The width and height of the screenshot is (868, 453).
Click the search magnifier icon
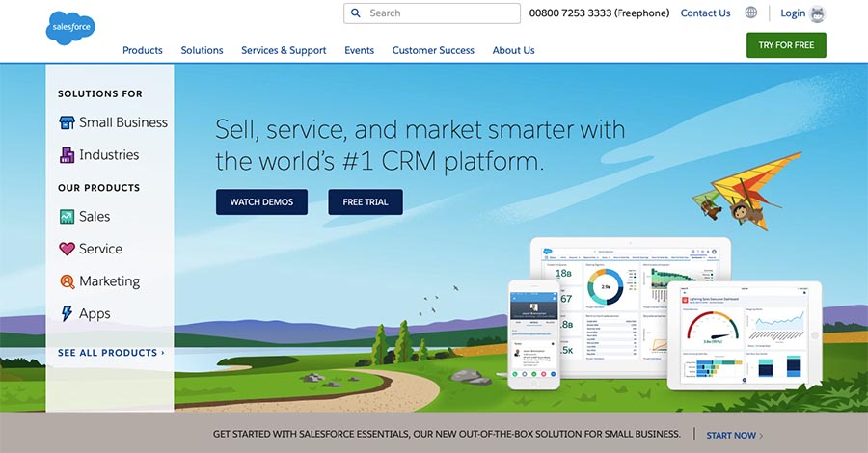(356, 13)
